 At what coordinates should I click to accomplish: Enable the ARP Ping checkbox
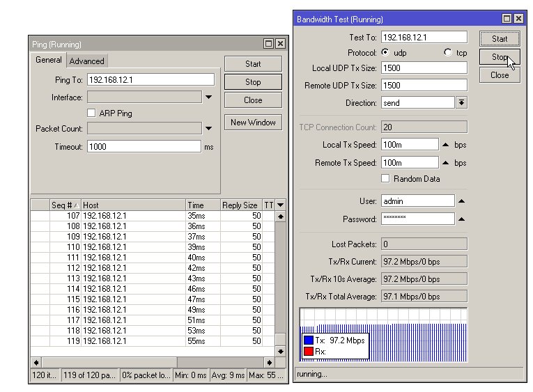(x=91, y=113)
